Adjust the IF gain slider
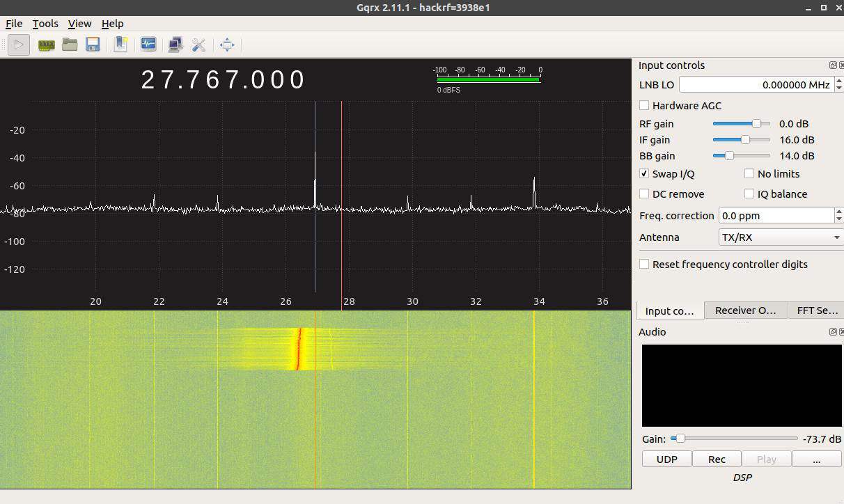This screenshot has height=504, width=844. 741,140
